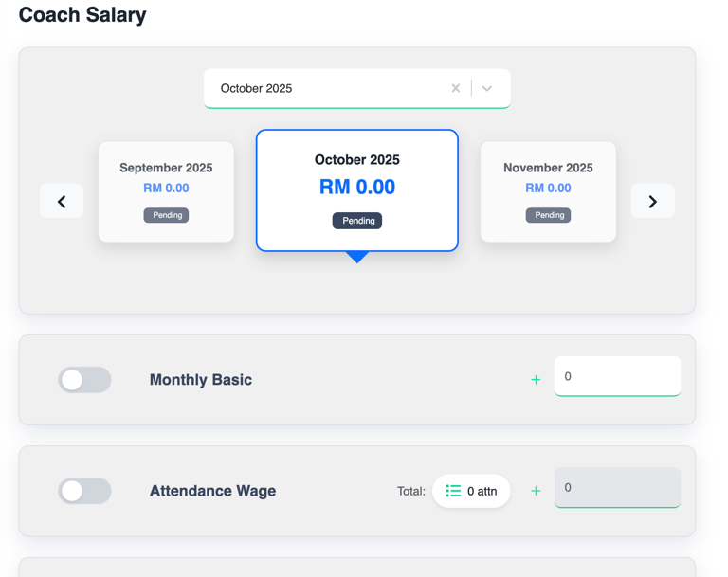Click the Monthly Basic amount input field
Image resolution: width=728 pixels, height=577 pixels.
[x=617, y=376]
